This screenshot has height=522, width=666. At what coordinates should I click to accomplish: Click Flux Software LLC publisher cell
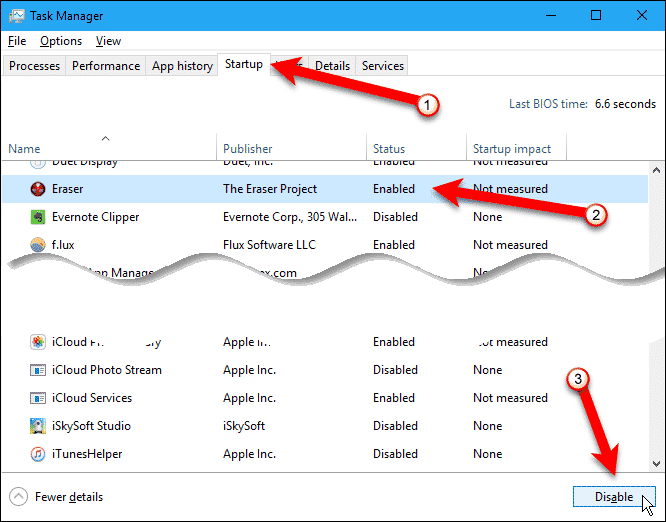pos(269,245)
